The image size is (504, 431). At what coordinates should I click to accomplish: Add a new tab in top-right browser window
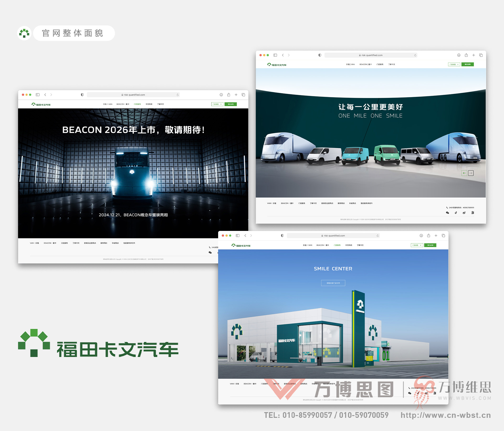[x=474, y=55]
